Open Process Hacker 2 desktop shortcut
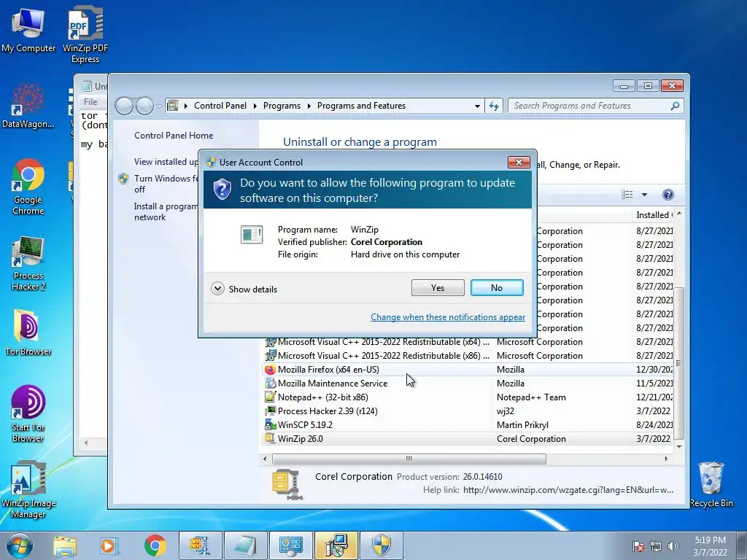Viewport: 747px width, 560px height. 28,262
